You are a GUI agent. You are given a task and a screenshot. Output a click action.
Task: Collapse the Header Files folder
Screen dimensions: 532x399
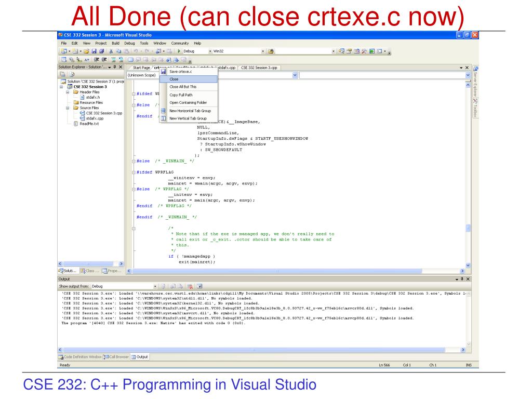68,92
